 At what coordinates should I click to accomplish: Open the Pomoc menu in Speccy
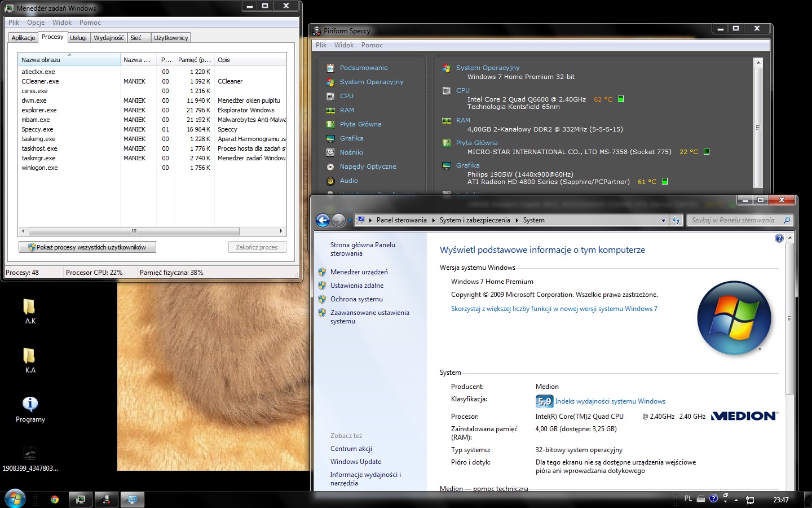pyautogui.click(x=372, y=45)
